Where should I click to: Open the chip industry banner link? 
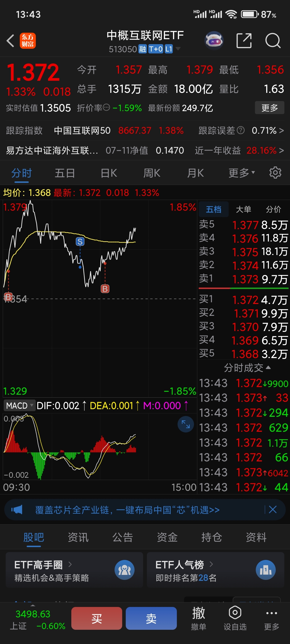[x=127, y=510]
